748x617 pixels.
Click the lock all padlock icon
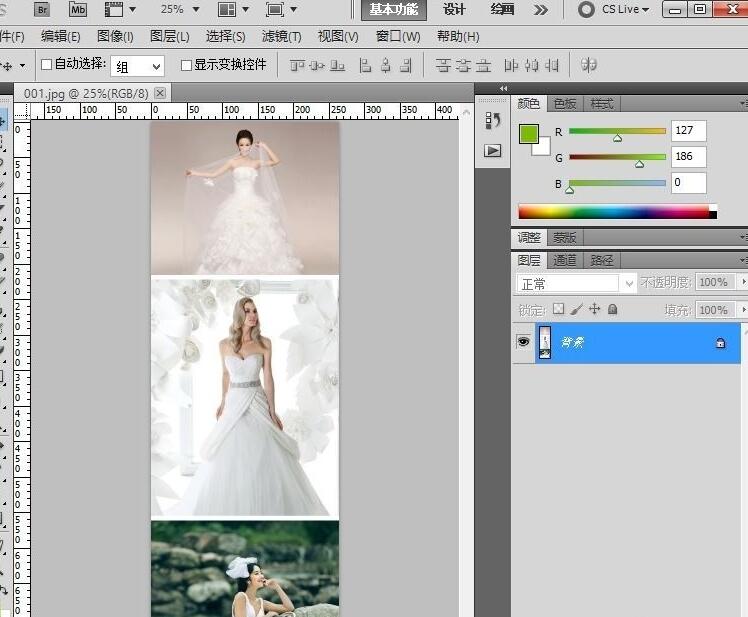pos(612,310)
